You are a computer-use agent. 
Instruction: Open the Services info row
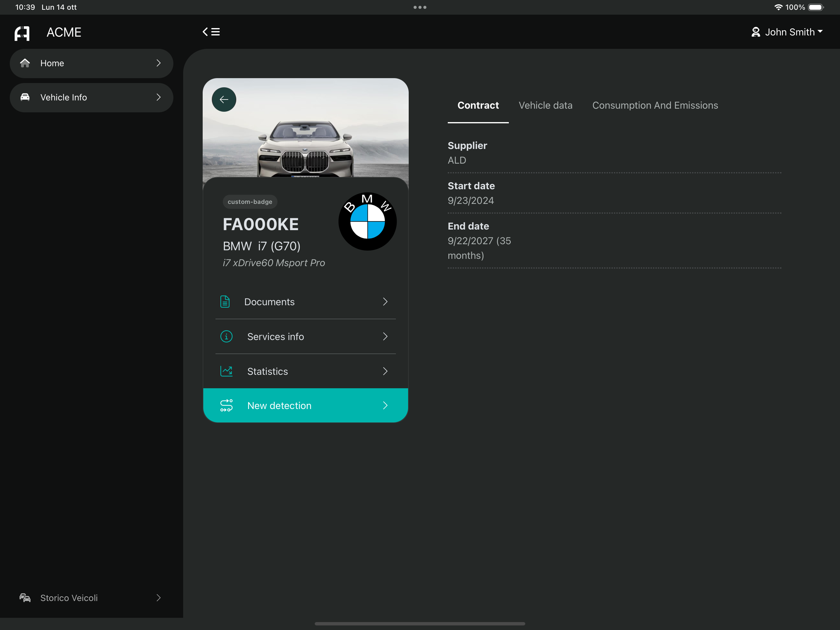(x=306, y=336)
